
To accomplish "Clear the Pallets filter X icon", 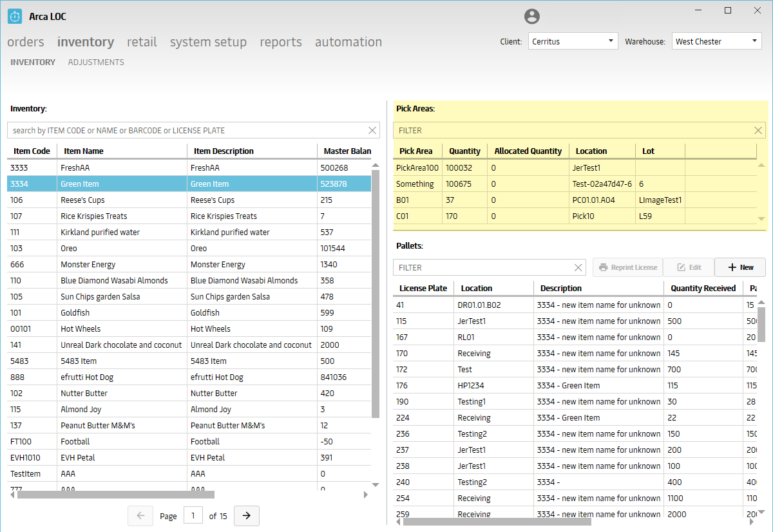I will pyautogui.click(x=578, y=267).
